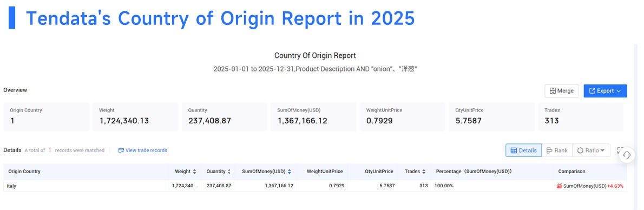Click overview SumOfMoney value 1,367,166.12
The image size is (644, 210).
(x=303, y=121)
